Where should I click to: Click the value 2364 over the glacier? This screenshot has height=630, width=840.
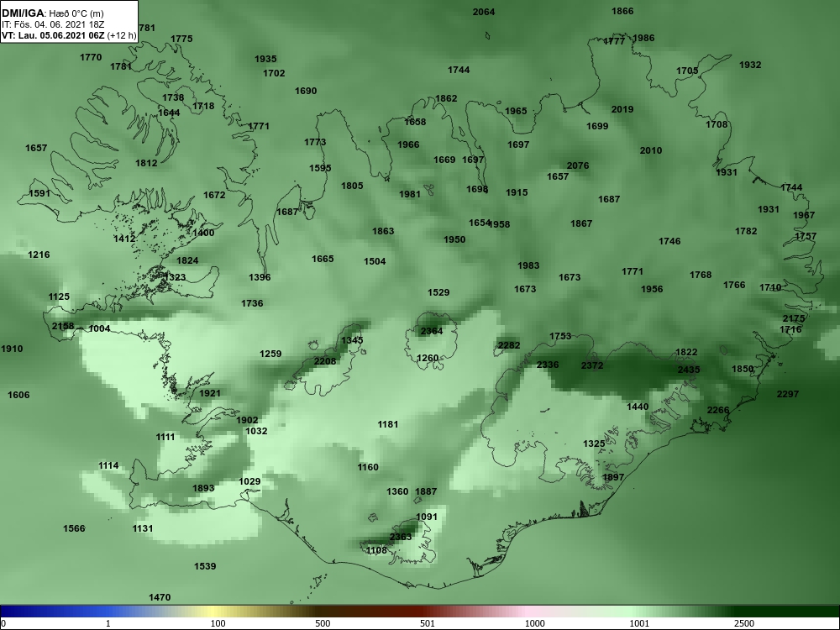coord(432,331)
